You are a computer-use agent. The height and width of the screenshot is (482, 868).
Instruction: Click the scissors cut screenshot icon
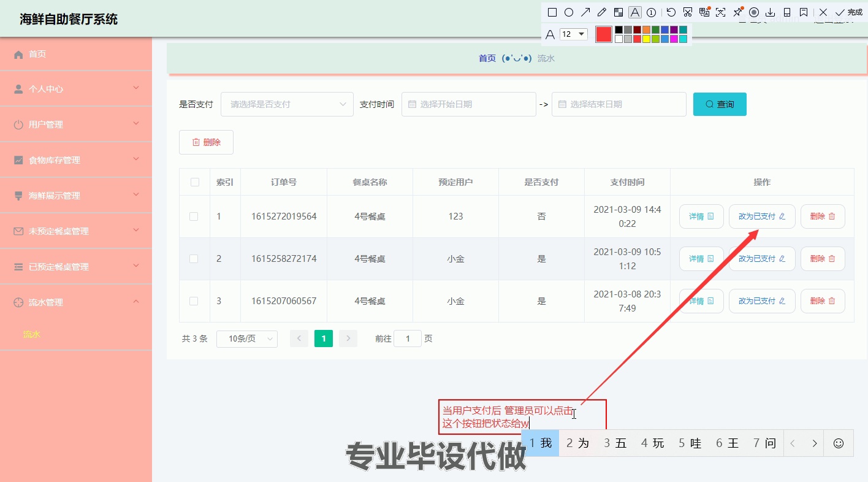pos(688,12)
